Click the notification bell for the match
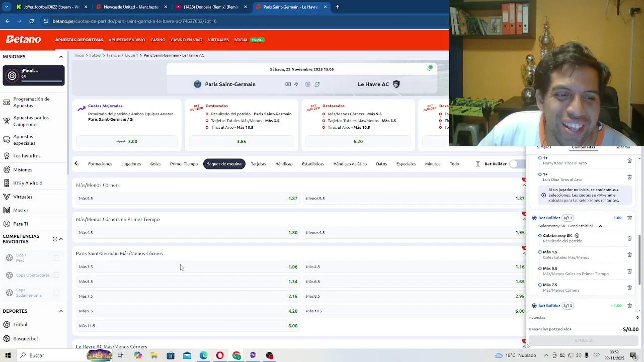The image size is (644, 362). [430, 68]
